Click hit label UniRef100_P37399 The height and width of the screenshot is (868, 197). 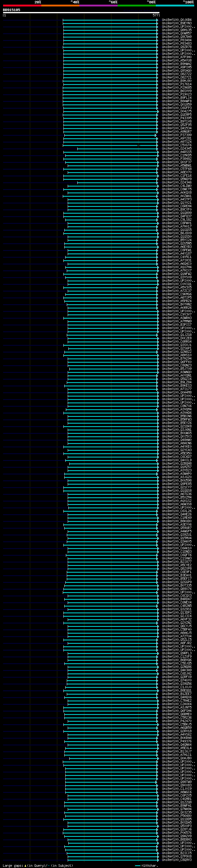click(177, 135)
